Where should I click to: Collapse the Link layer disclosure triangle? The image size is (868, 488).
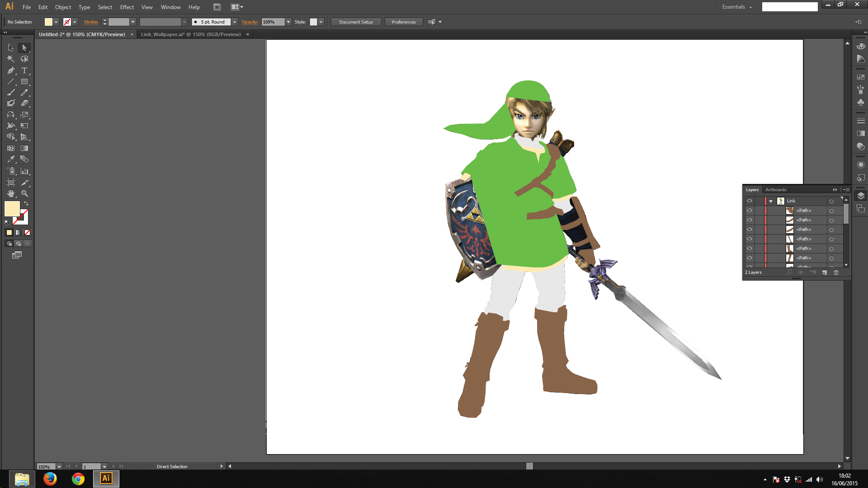pyautogui.click(x=771, y=201)
